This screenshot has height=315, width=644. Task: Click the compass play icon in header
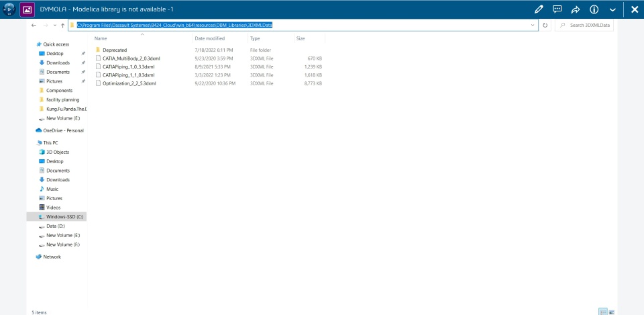point(9,9)
